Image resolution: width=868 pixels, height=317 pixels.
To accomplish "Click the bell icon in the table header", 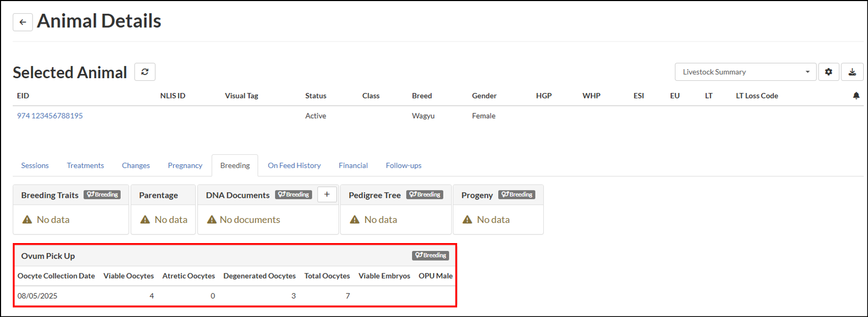I will 856,96.
